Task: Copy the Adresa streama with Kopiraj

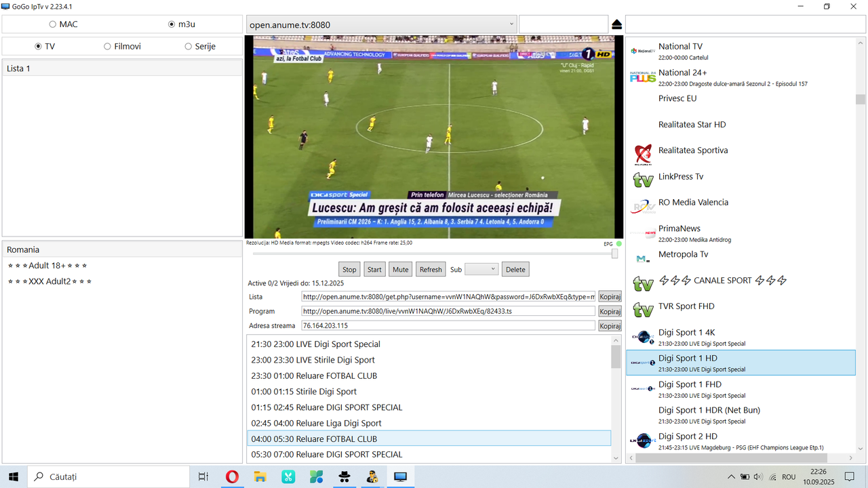Action: click(x=610, y=325)
